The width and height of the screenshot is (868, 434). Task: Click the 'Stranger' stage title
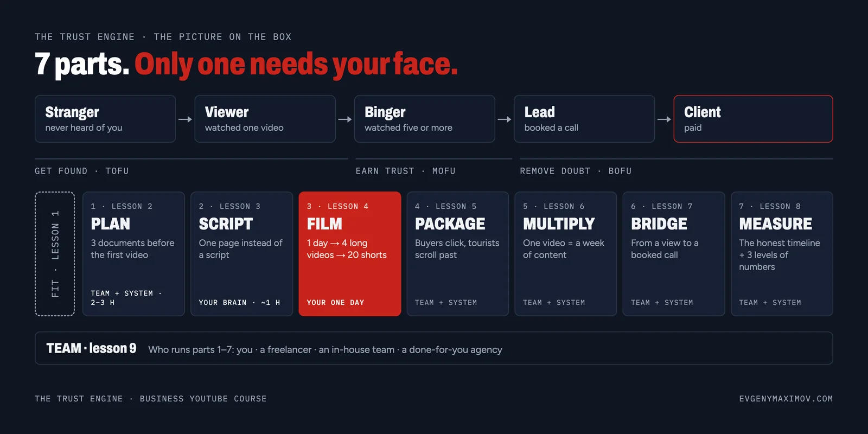coord(72,112)
